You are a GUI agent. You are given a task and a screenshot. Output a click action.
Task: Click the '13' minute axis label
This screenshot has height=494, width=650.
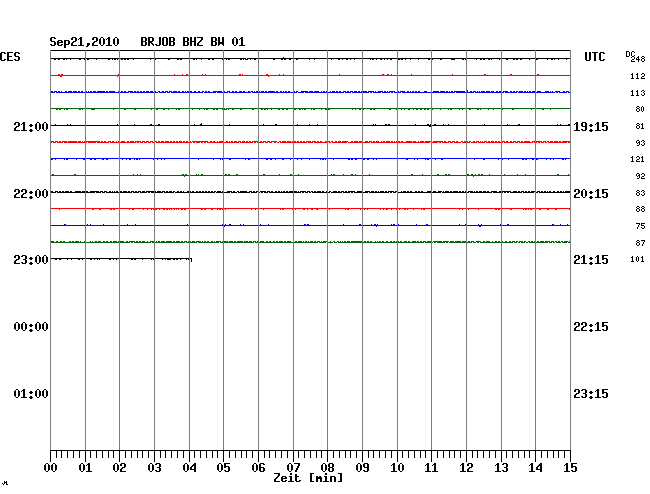(501, 468)
